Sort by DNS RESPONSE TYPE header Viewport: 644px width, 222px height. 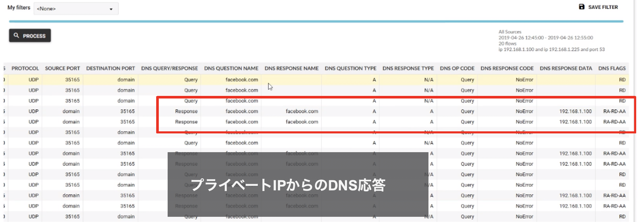point(408,68)
